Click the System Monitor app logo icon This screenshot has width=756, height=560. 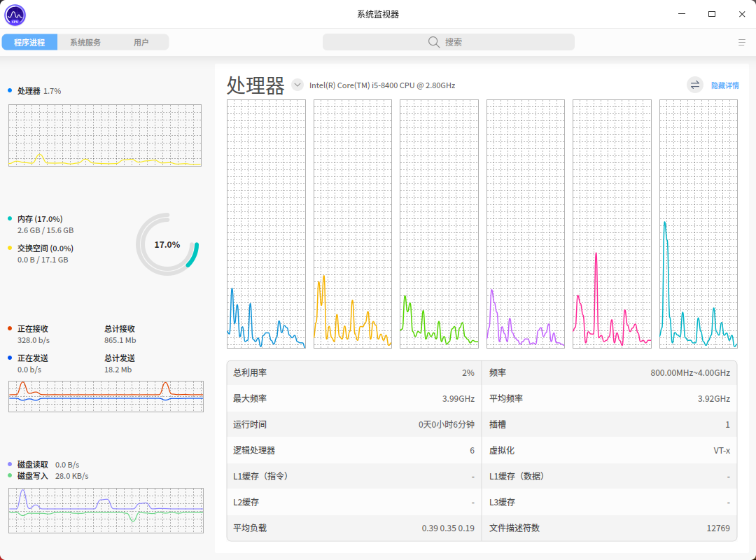(15, 15)
